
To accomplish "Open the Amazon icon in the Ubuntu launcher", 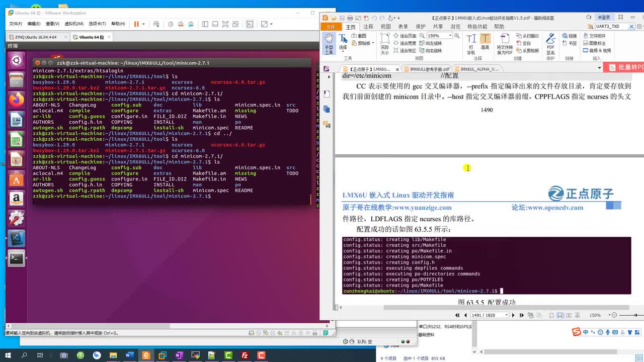I will (x=16, y=199).
